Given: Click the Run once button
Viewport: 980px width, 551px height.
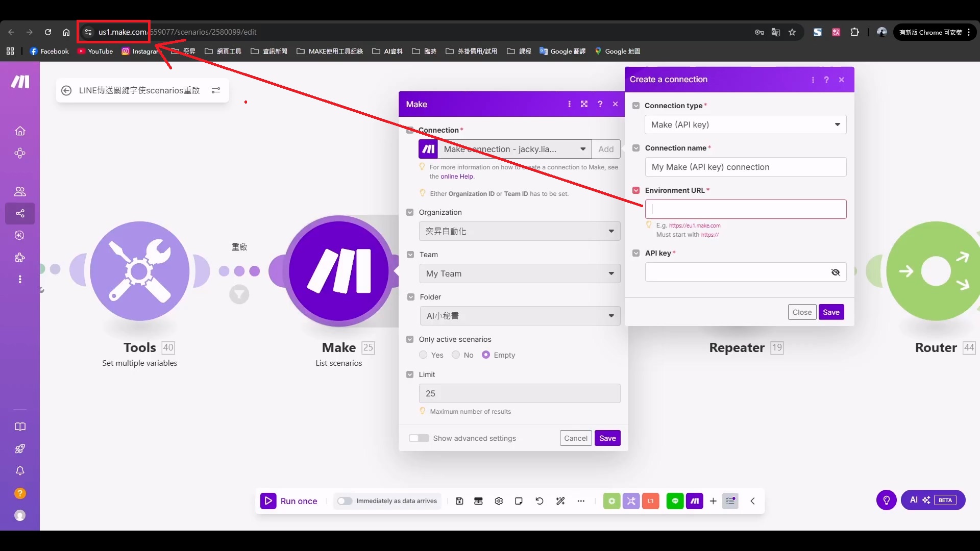Looking at the screenshot, I should coord(289,501).
